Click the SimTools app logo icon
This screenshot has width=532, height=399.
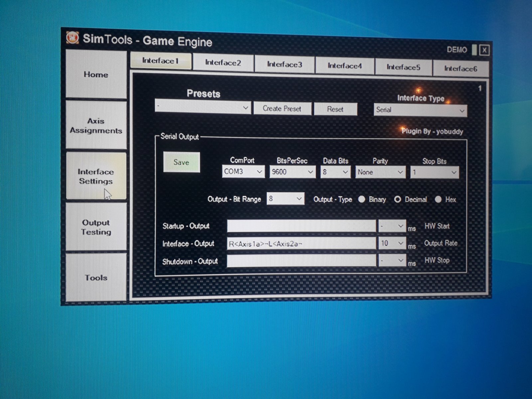72,38
